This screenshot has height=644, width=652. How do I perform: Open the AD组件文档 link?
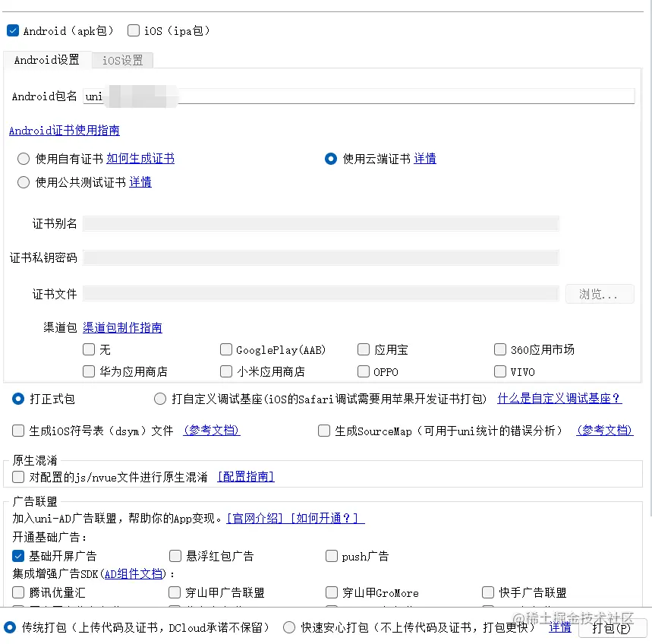click(134, 574)
